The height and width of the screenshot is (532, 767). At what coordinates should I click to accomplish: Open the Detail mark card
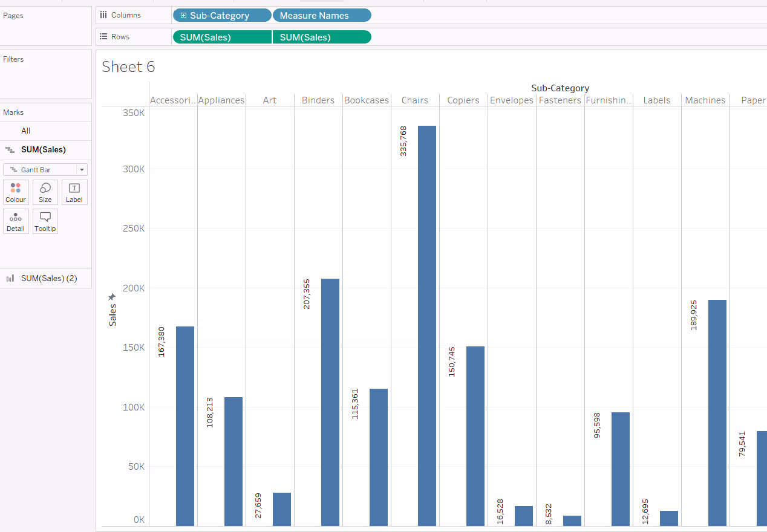pyautogui.click(x=16, y=221)
